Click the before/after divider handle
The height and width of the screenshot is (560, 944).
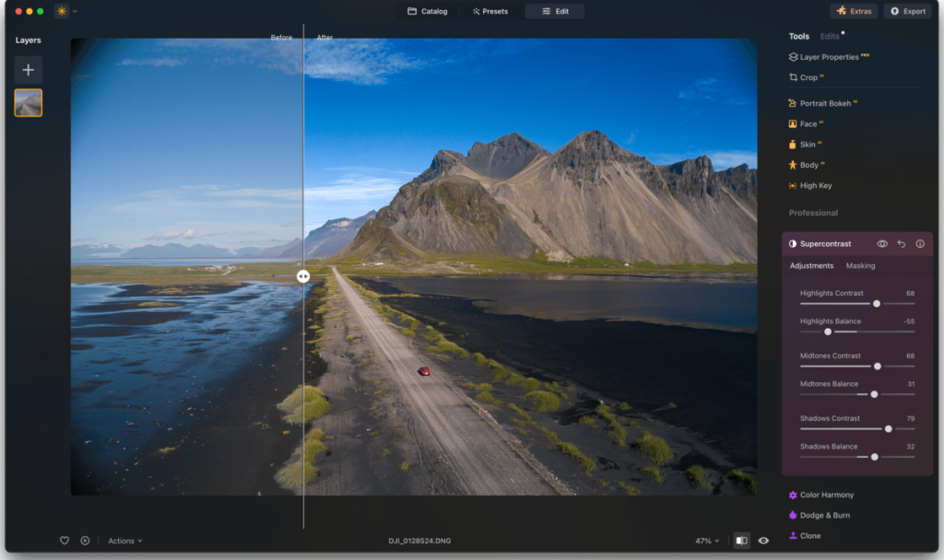(x=303, y=276)
